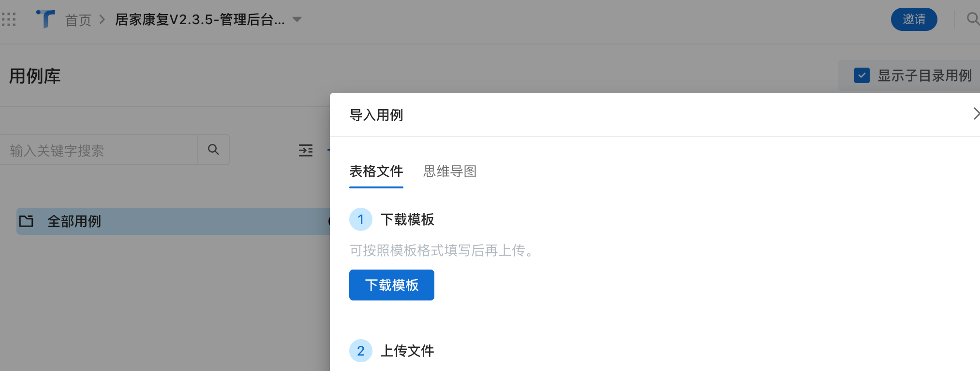Click the blue T logo icon

pyautogui.click(x=45, y=19)
